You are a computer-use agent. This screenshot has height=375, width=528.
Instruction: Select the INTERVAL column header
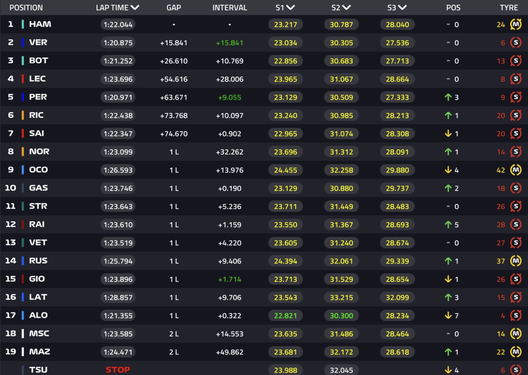230,7
